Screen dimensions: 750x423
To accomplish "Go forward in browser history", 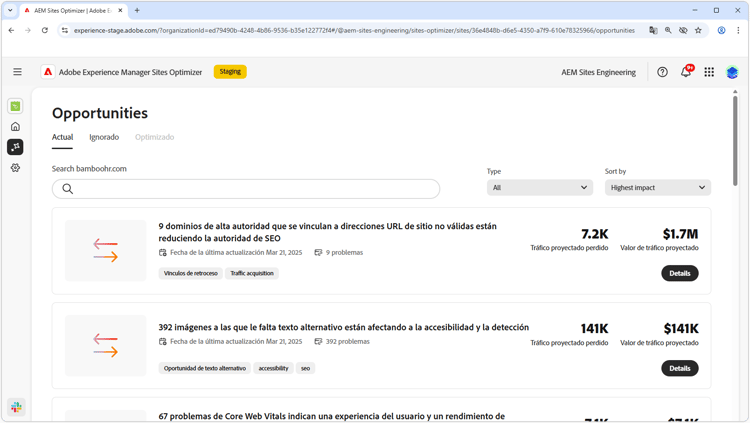I will [x=28, y=30].
